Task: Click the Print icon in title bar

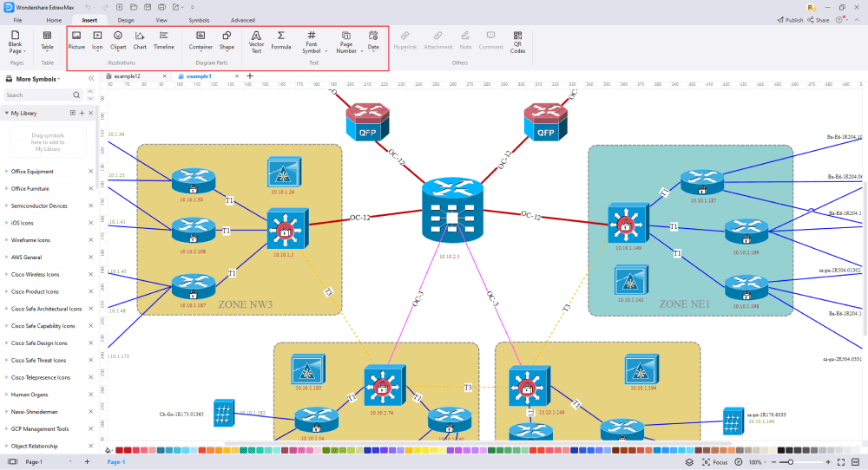Action: coord(161,7)
